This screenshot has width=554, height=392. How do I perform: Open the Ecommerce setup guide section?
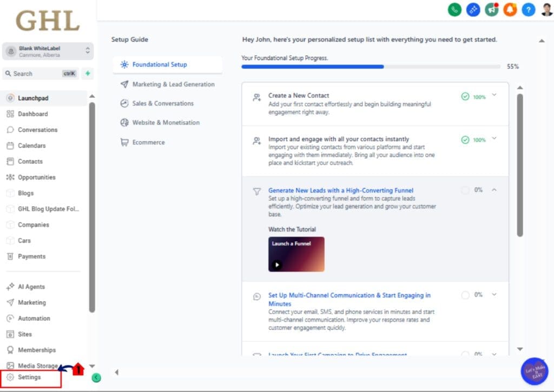point(149,142)
